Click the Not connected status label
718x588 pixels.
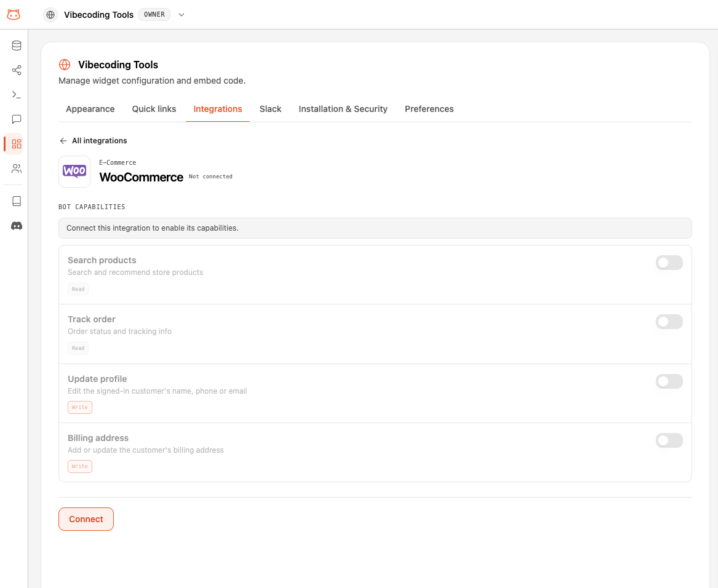click(210, 177)
